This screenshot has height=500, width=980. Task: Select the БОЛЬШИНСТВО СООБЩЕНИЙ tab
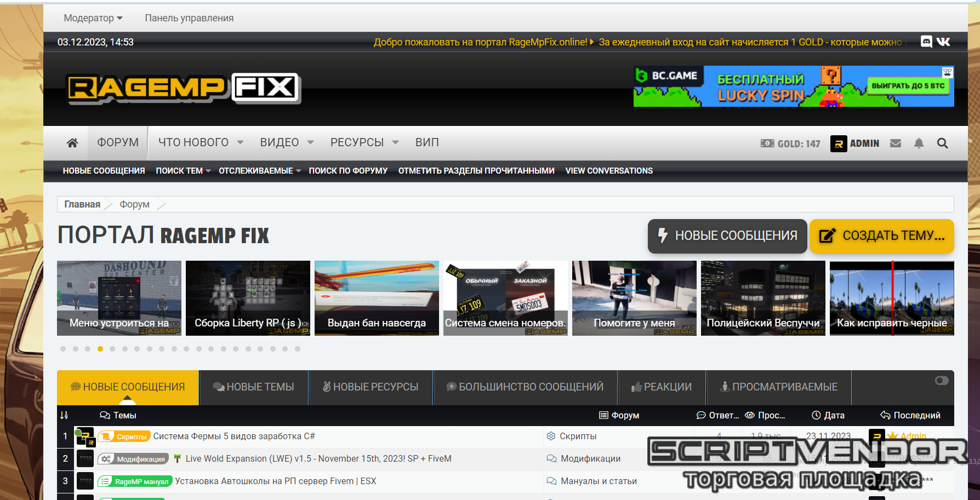pos(525,387)
